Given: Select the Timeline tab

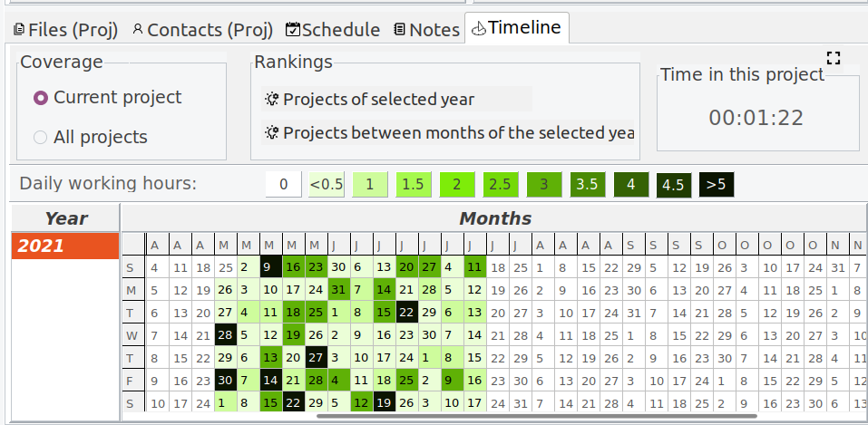Looking at the screenshot, I should 516,28.
